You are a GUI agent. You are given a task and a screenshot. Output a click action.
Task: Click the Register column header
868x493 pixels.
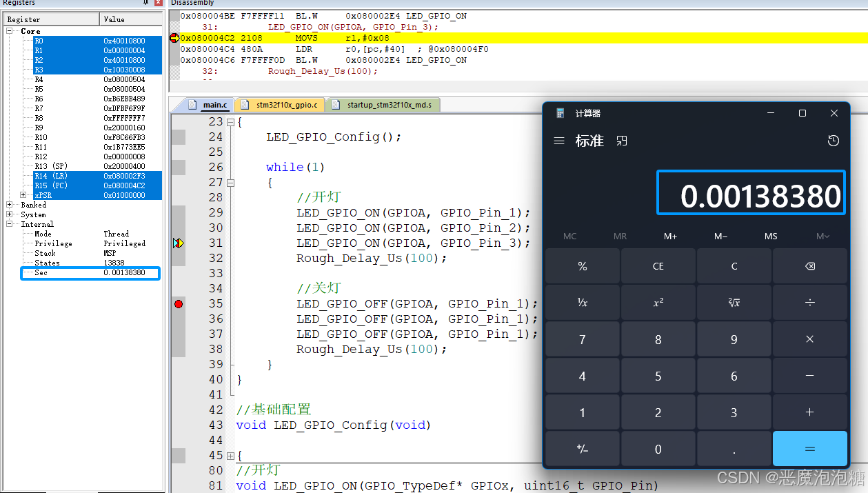[52, 19]
